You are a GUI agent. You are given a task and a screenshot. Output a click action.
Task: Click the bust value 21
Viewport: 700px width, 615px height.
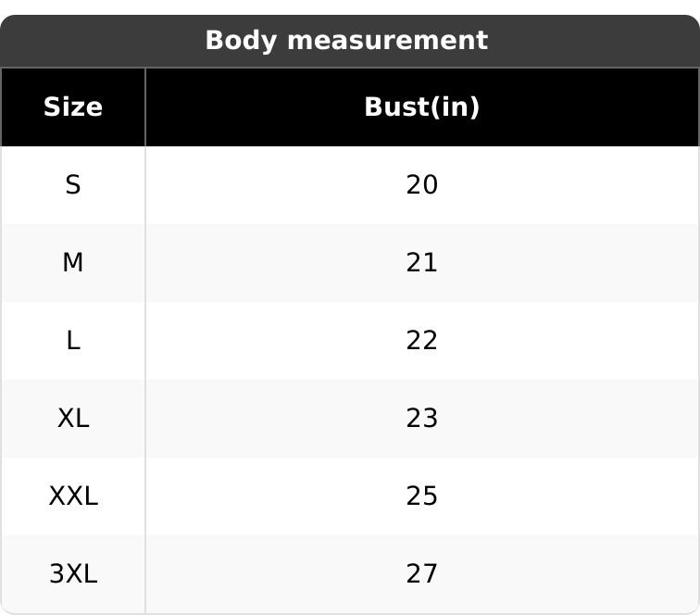coord(421,263)
